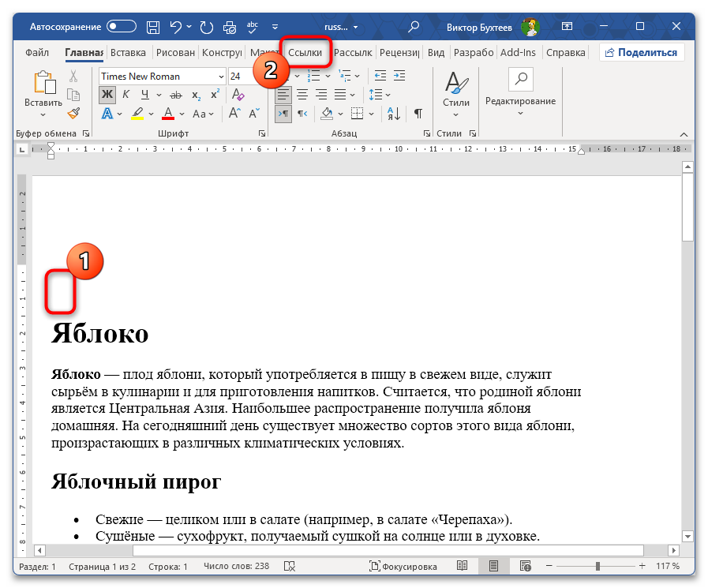
Task: Apply subscript formatting
Action: 196,95
